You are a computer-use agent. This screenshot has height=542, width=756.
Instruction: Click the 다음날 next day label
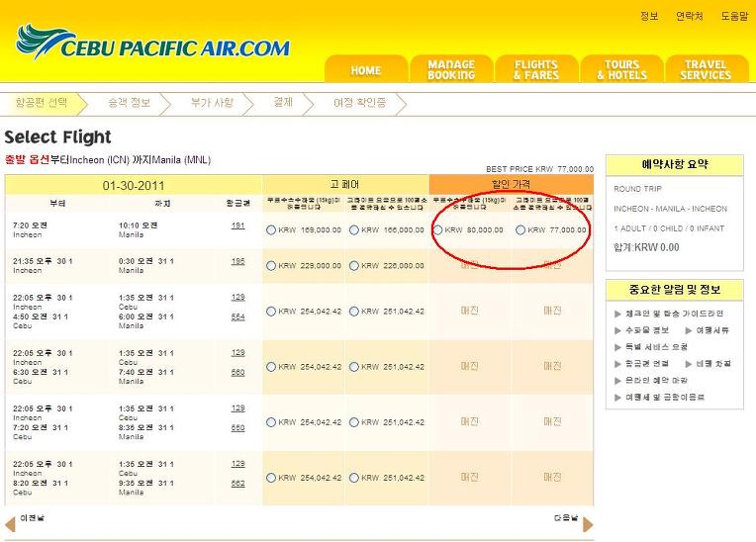coord(566,518)
